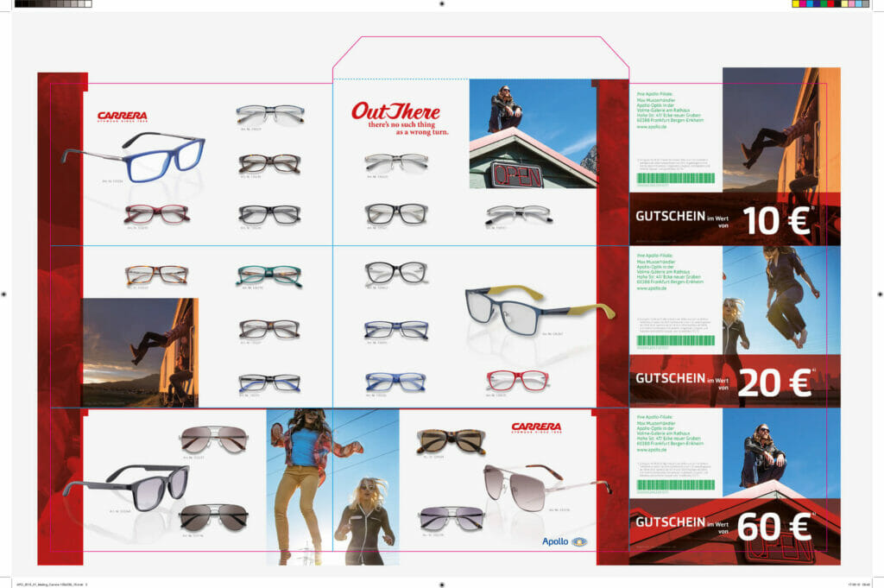Click the file name text in the bottom-left footer
Screen dimensions: 884x588
coord(52,585)
